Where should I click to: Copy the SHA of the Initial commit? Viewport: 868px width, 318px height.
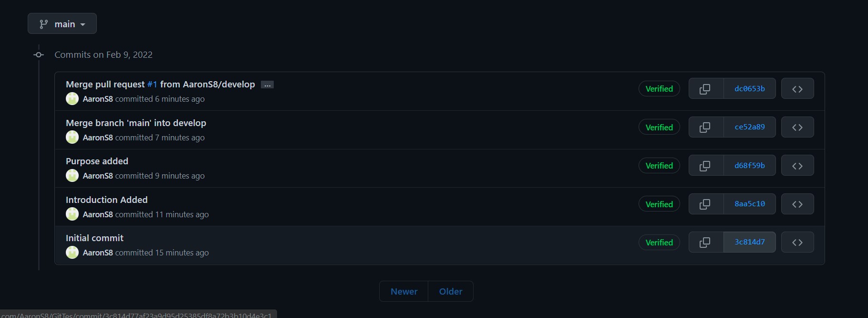(705, 242)
